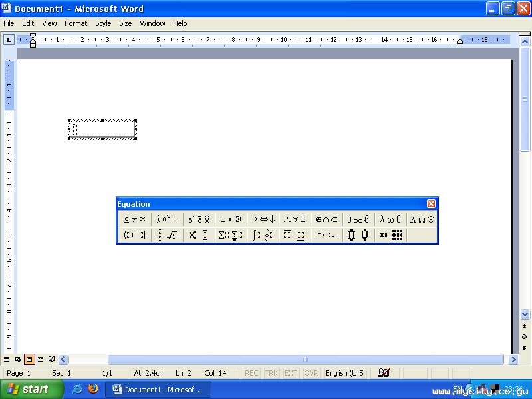Image resolution: width=532 pixels, height=399 pixels.
Task: Open the lowercase Greek letters palette (λωθ)
Action: (x=390, y=219)
